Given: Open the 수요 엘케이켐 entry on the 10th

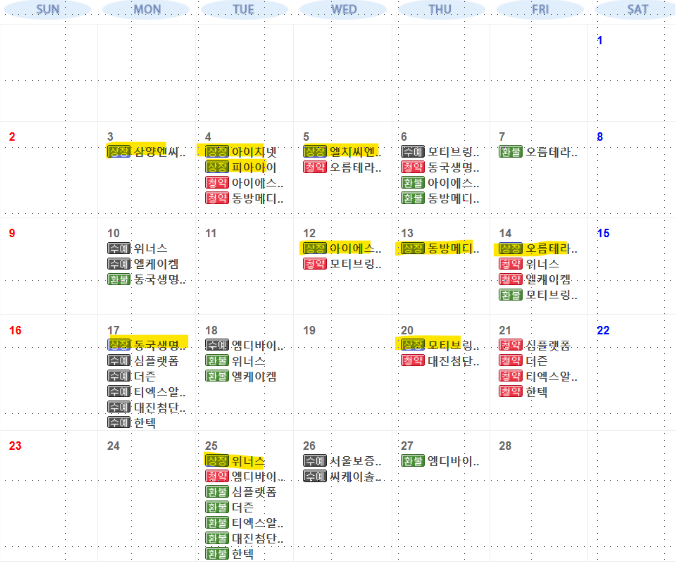Looking at the screenshot, I should click(x=143, y=264).
